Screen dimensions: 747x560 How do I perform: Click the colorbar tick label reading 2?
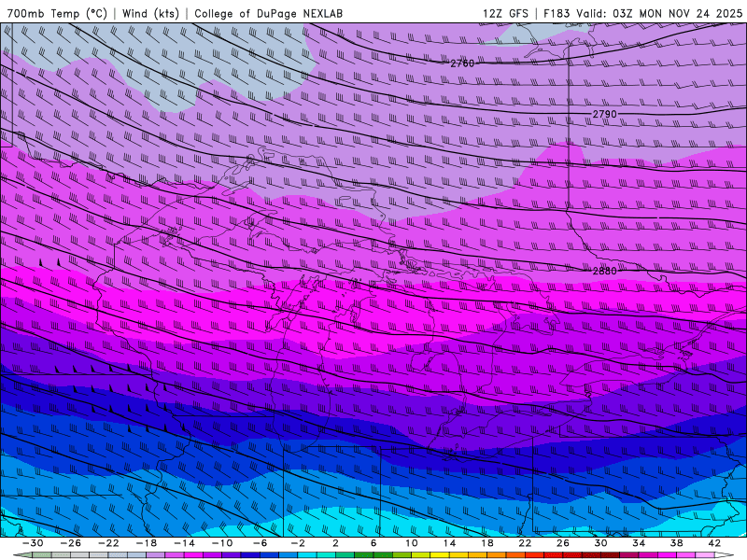pyautogui.click(x=335, y=543)
